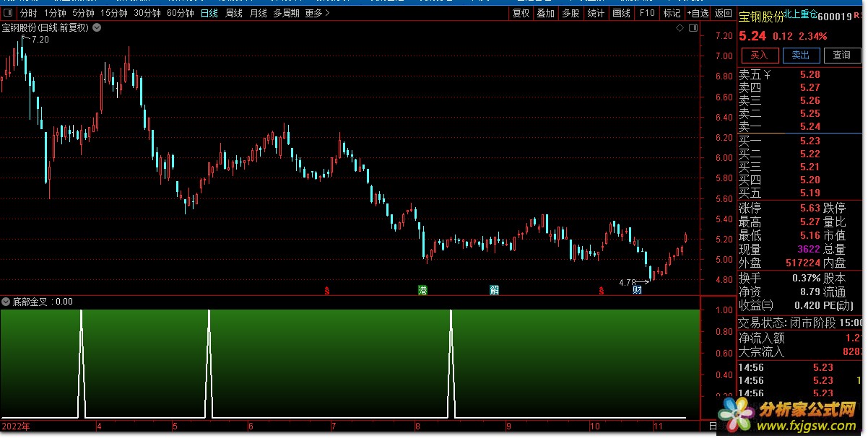Click the 最高 value 5.27

tap(810, 222)
